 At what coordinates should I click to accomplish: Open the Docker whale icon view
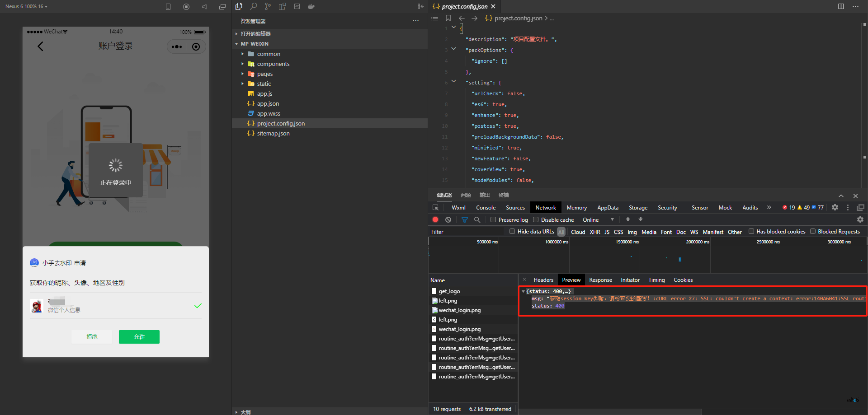point(311,6)
